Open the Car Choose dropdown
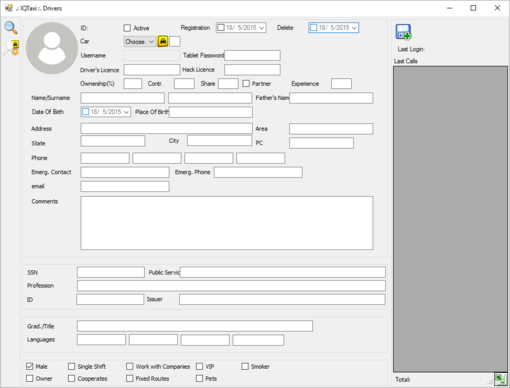This screenshot has height=388, width=510. point(139,41)
